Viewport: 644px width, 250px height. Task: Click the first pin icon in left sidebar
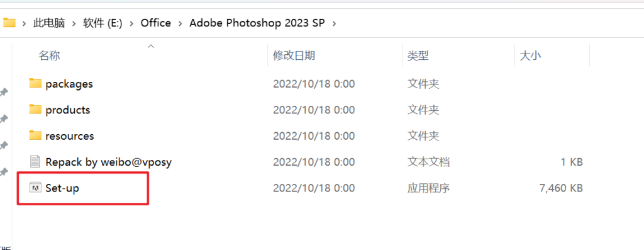click(4, 93)
